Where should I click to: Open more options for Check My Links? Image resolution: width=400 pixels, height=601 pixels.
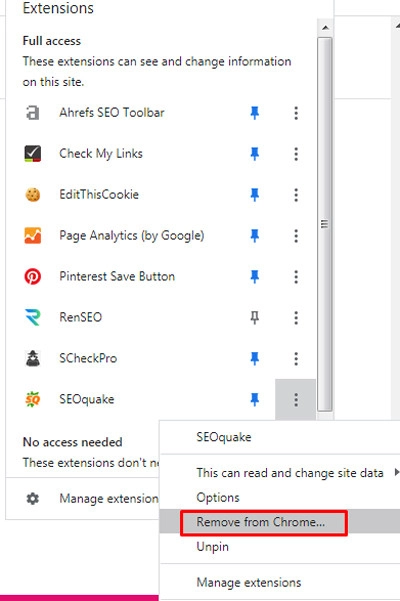tap(296, 154)
